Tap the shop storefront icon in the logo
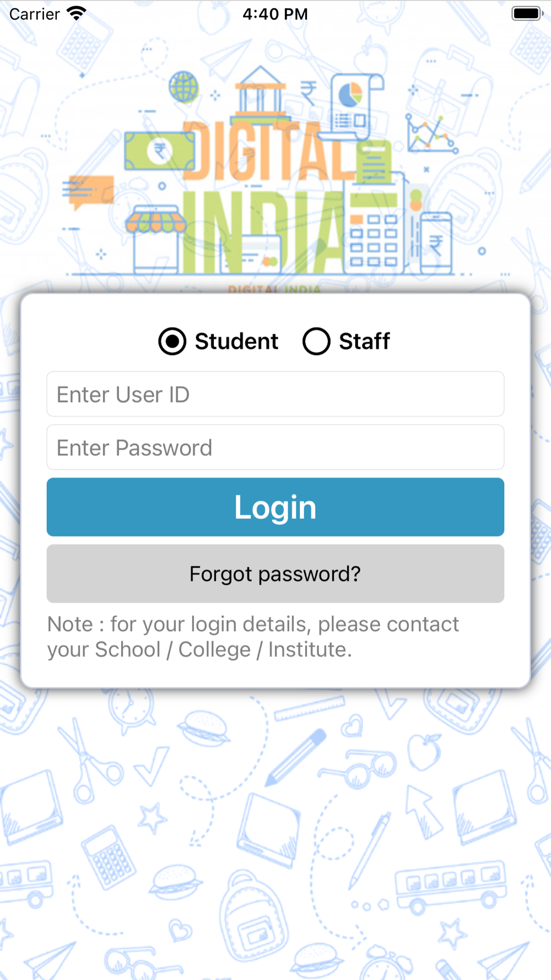551x980 pixels. pyautogui.click(x=156, y=238)
